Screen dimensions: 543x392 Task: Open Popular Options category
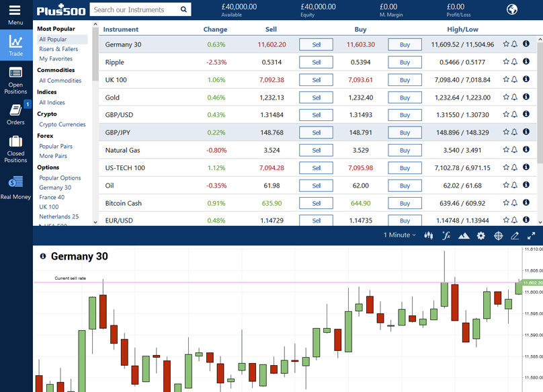[x=60, y=178]
